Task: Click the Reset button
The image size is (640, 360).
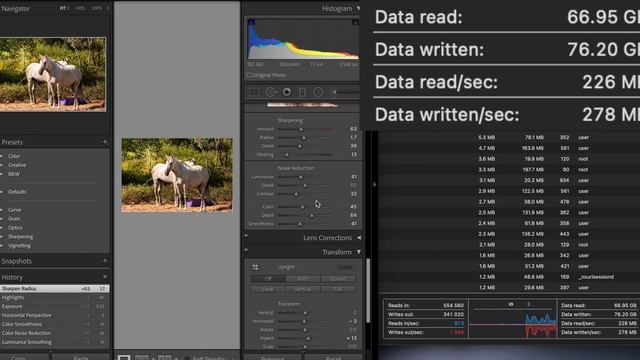Action: pyautogui.click(x=333, y=358)
